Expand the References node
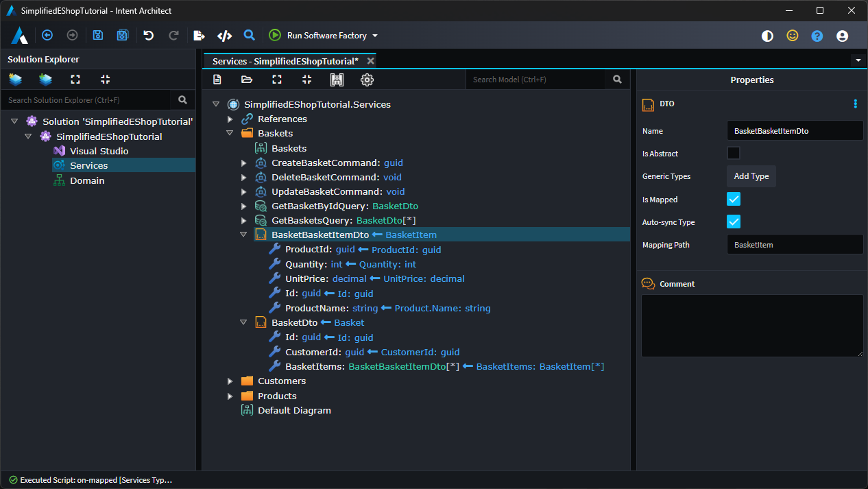Screen dimensions: 868x489 230,119
